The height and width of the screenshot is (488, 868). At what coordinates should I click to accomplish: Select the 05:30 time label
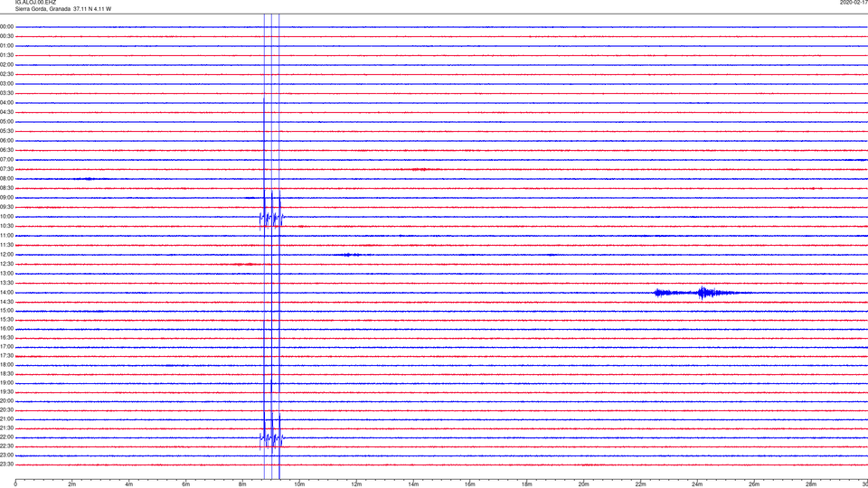tap(6, 131)
